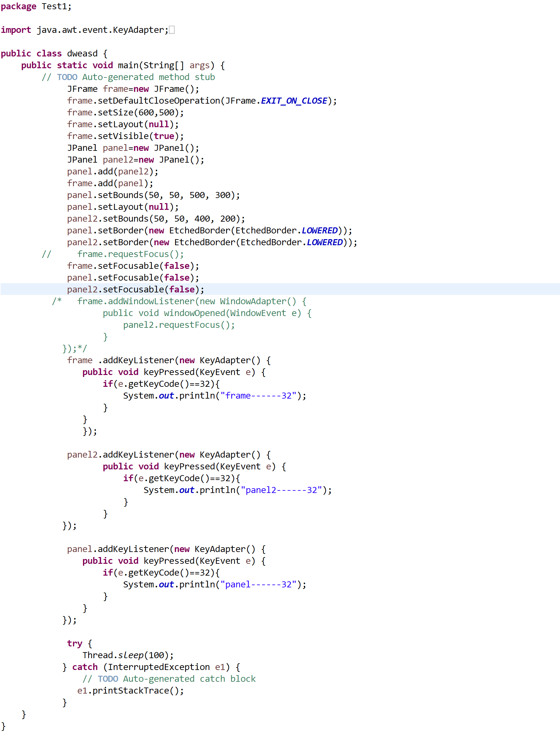Click the 'try {' keyword line
The height and width of the screenshot is (743, 560).
click(80, 644)
